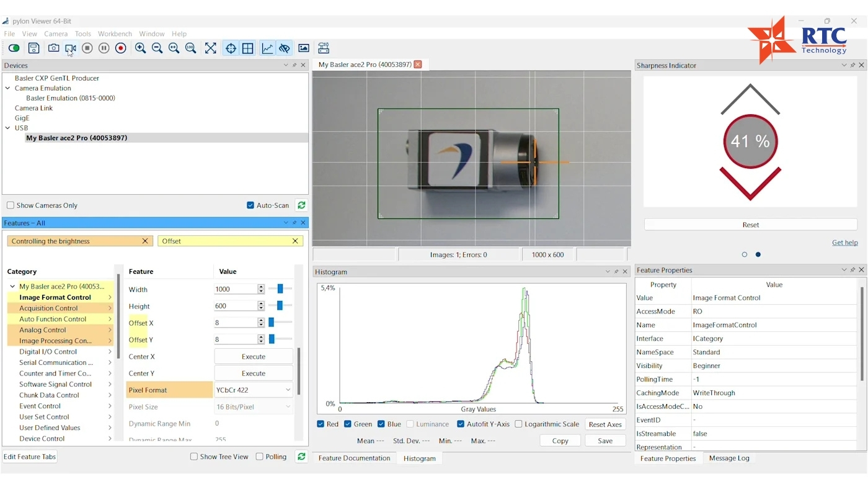
Task: Open the Pixel Format dropdown
Action: [x=254, y=390]
